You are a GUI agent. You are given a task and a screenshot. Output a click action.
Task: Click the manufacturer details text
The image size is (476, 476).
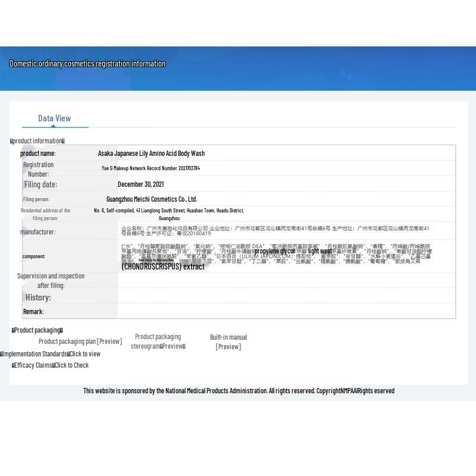point(275,231)
